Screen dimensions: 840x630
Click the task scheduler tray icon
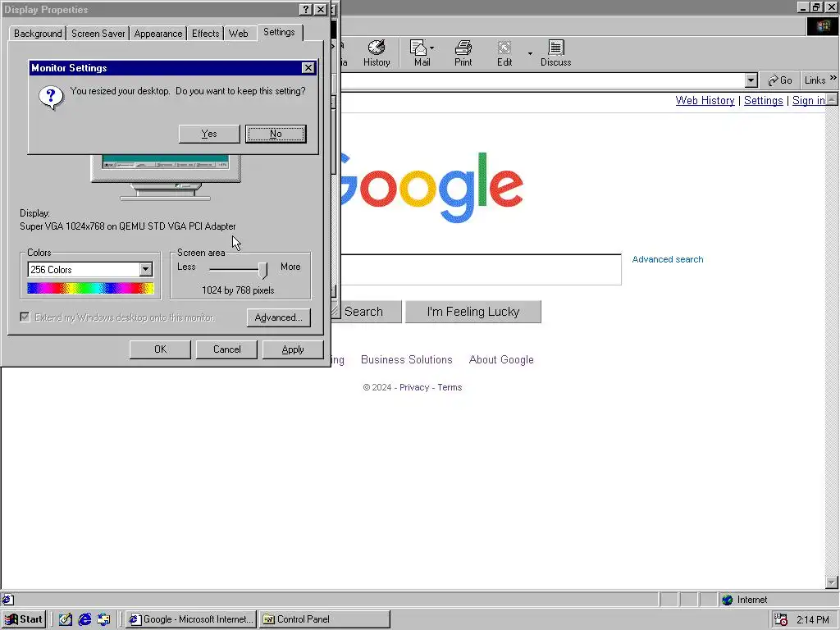point(781,619)
